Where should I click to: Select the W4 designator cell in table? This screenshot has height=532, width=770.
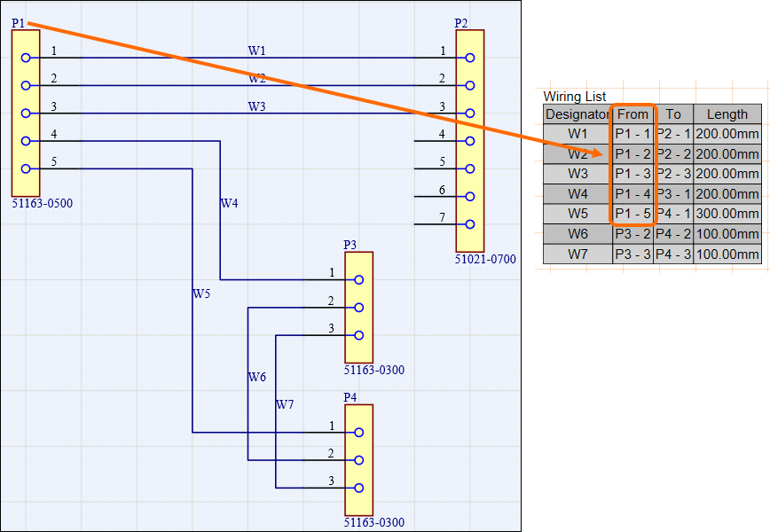pos(578,194)
